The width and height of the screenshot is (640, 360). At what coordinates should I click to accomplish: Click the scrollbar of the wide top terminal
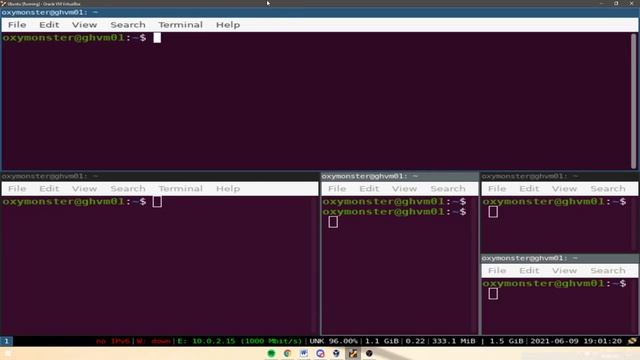[x=633, y=100]
